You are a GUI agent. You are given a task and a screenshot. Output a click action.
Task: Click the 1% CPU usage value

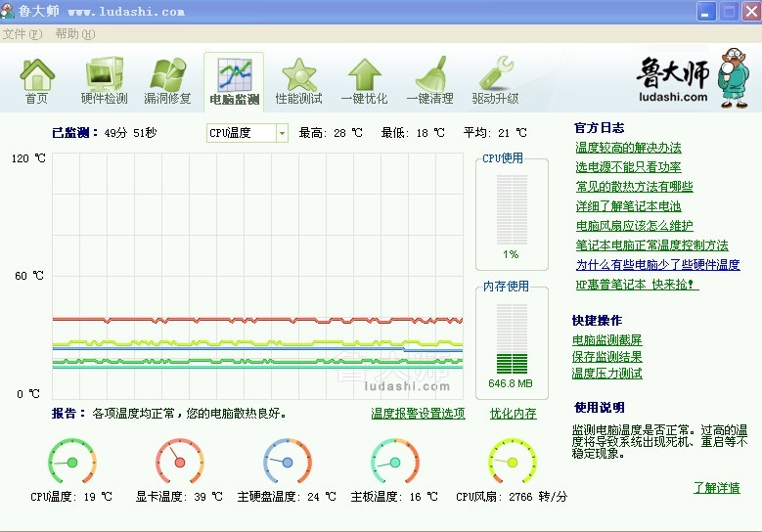pyautogui.click(x=511, y=254)
